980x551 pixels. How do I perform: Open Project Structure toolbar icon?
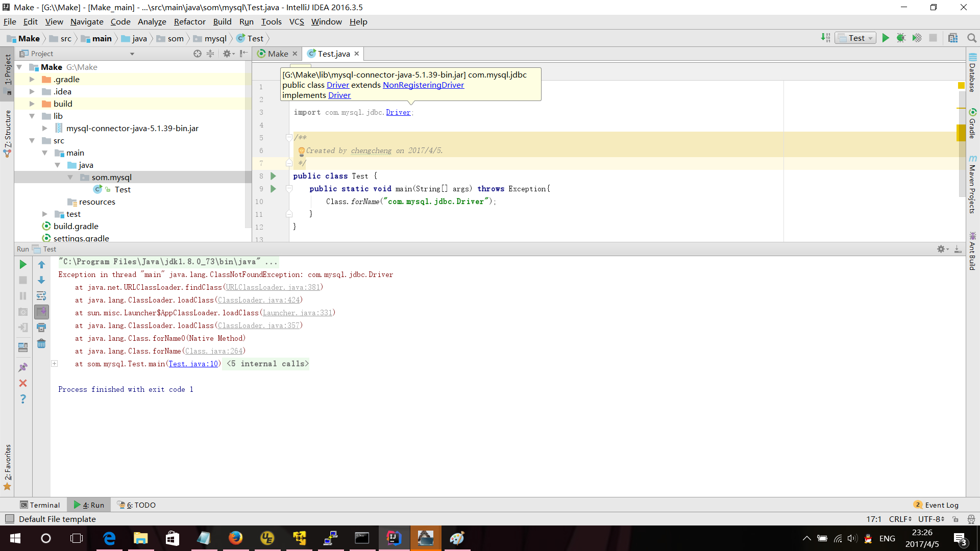[x=953, y=38]
